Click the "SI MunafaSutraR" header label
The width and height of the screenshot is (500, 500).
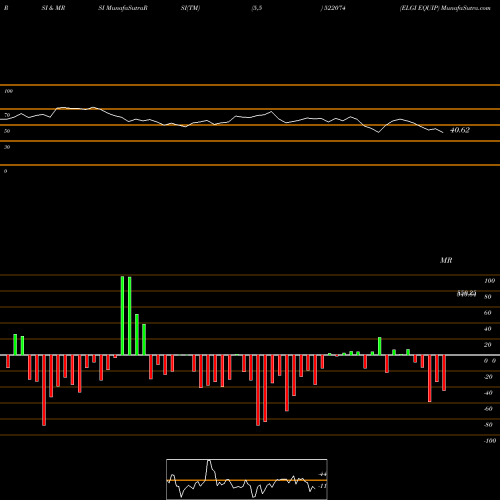coord(123,8)
